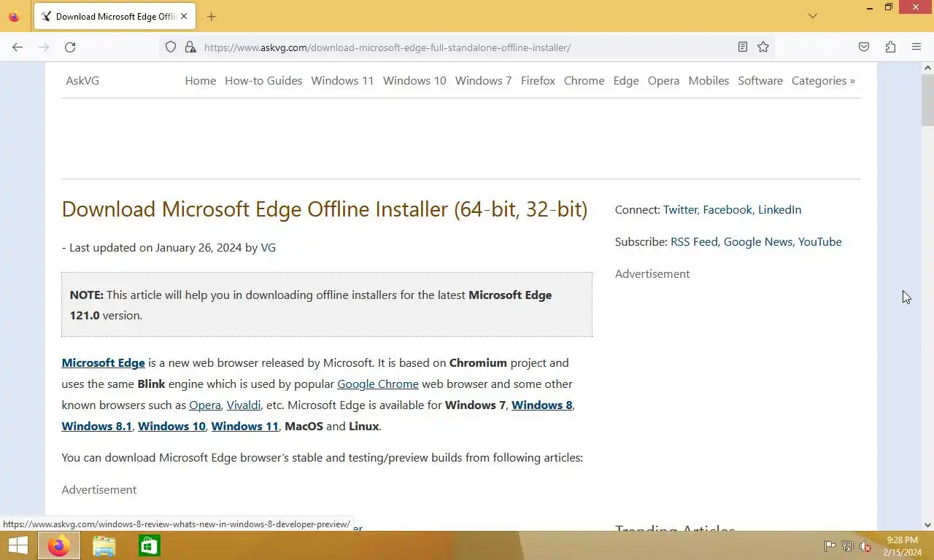
Task: Open bold Microsoft Edge article link
Action: (103, 363)
